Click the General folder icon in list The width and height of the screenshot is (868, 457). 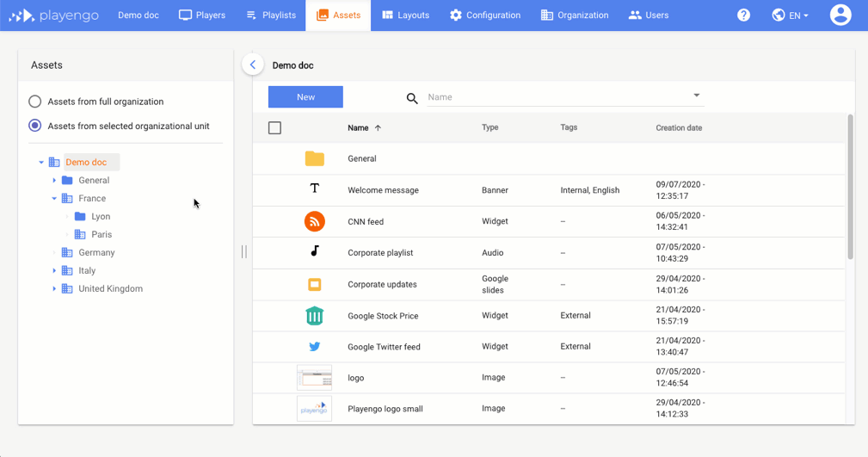[x=315, y=158]
